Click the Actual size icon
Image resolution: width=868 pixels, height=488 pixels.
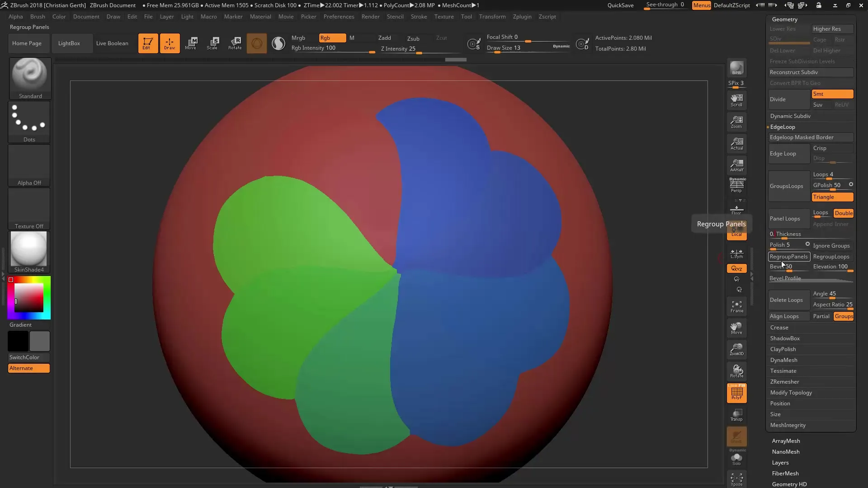(x=736, y=143)
